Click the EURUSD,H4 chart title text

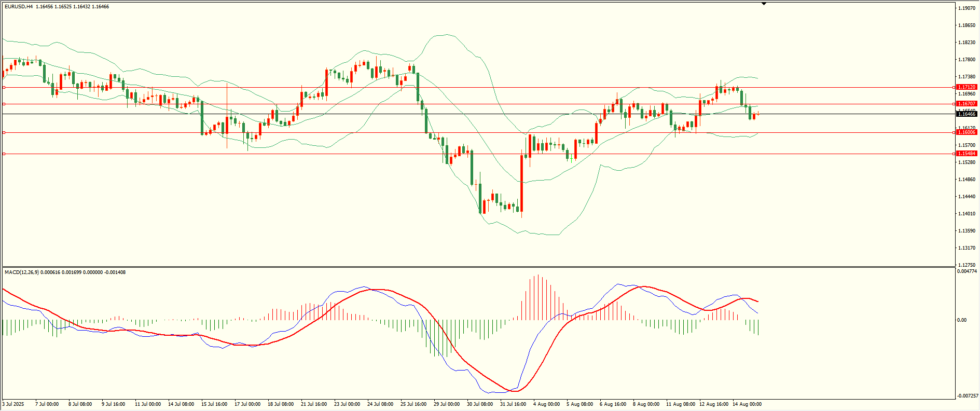[19, 7]
